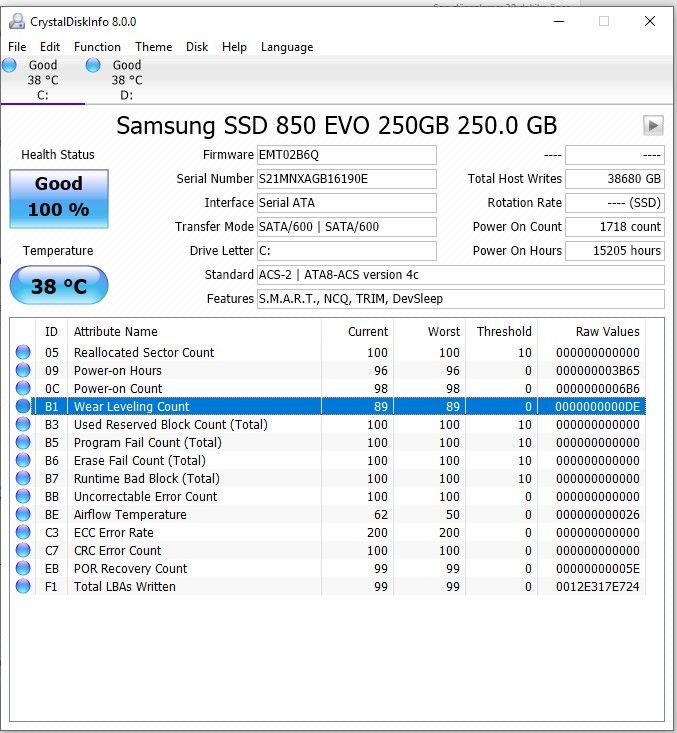Click the status orb for Reallocated Sector Count
Image resolution: width=677 pixels, height=733 pixels.
pos(23,352)
